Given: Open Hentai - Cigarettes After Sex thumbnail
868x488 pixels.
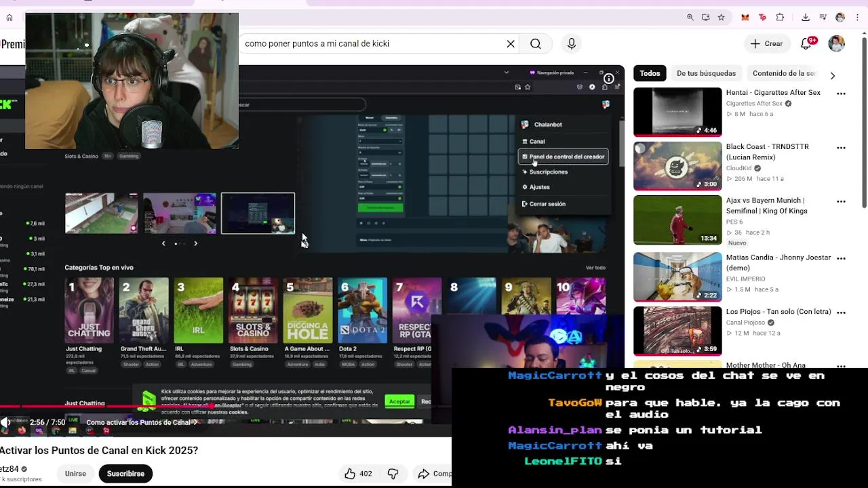Looking at the screenshot, I should tap(677, 112).
